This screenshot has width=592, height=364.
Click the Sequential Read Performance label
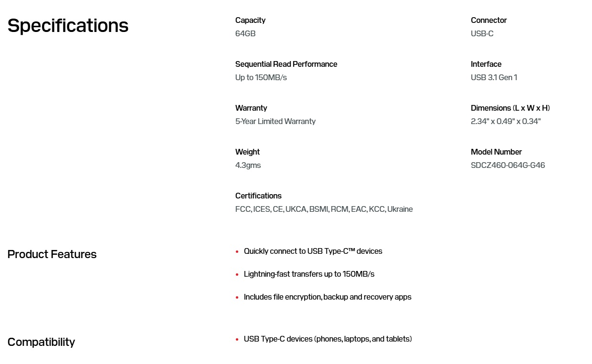click(286, 64)
